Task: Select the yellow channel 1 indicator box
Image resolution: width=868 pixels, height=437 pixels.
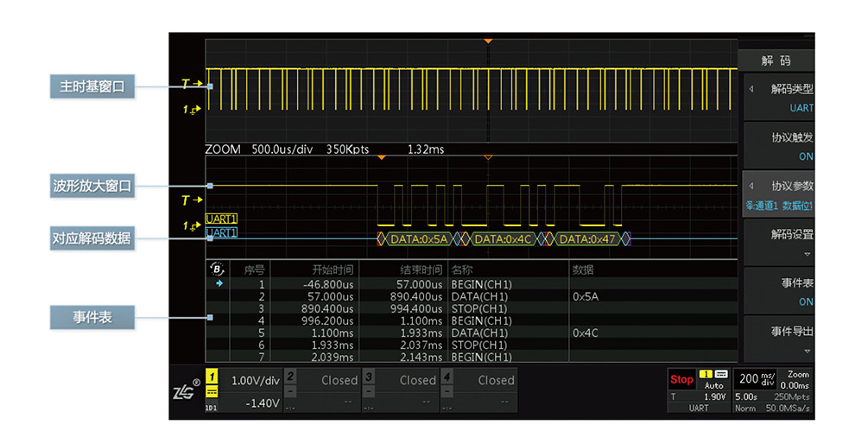Action: [x=212, y=377]
